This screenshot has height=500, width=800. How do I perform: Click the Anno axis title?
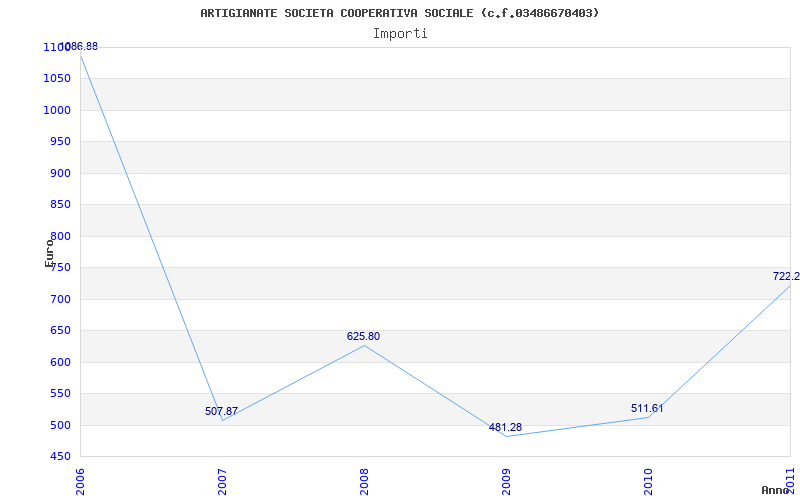pos(776,490)
